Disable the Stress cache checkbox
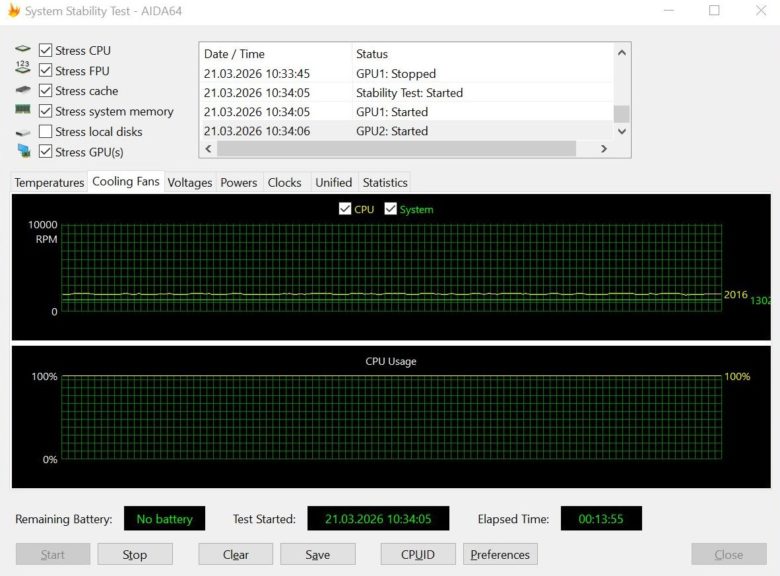The image size is (780, 576). 45,91
